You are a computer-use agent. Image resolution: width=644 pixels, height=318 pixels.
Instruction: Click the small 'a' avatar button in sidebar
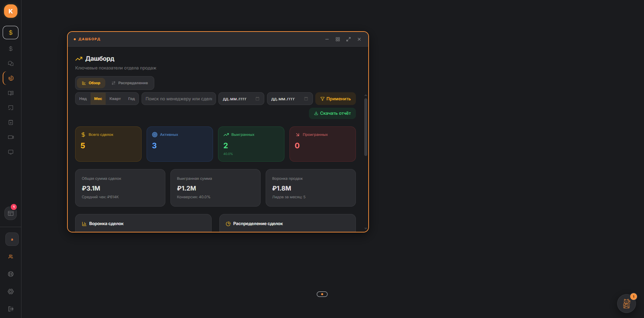[12, 239]
